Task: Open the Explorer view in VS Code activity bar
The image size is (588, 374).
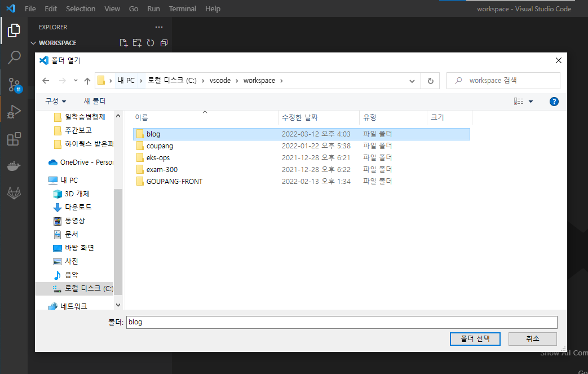Action: tap(14, 30)
